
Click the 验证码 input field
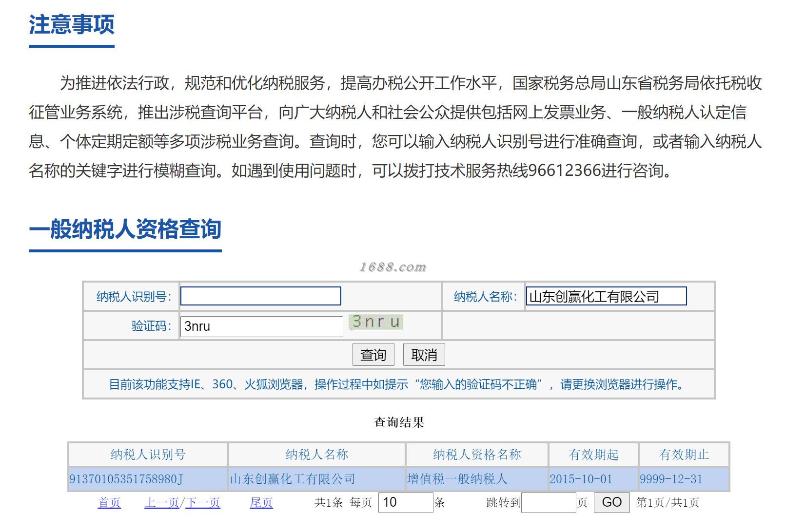click(262, 326)
